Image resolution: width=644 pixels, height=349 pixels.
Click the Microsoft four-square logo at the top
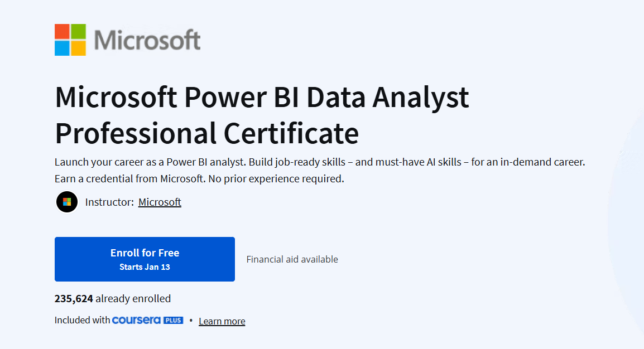tap(69, 40)
